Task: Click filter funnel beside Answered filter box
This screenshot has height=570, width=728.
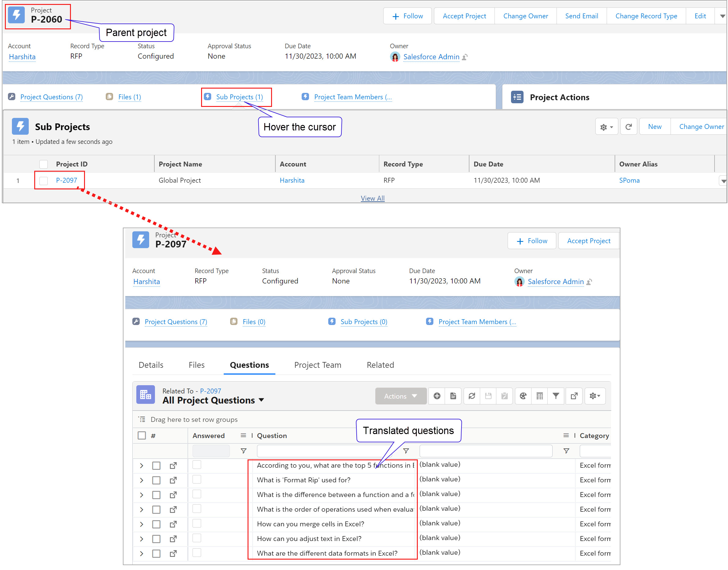Action: click(x=244, y=451)
